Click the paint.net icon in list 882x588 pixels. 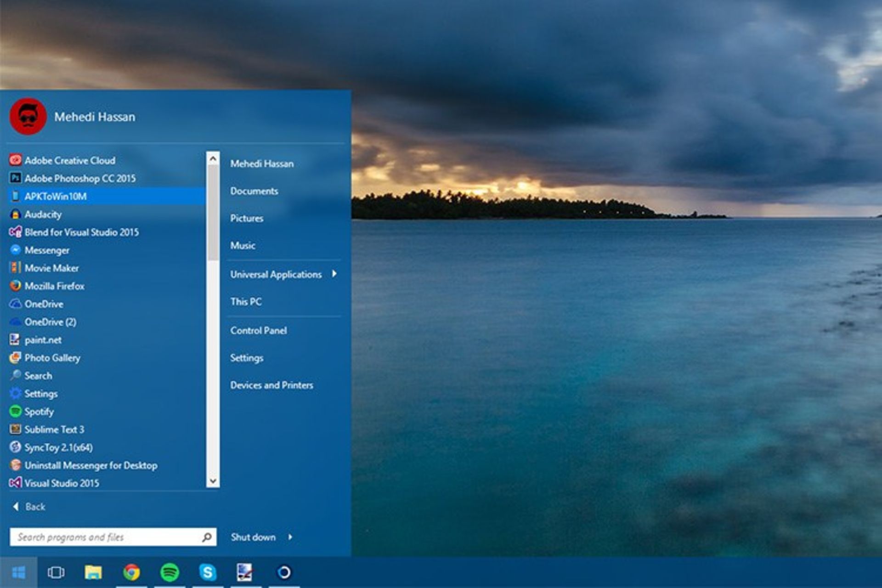(x=16, y=339)
